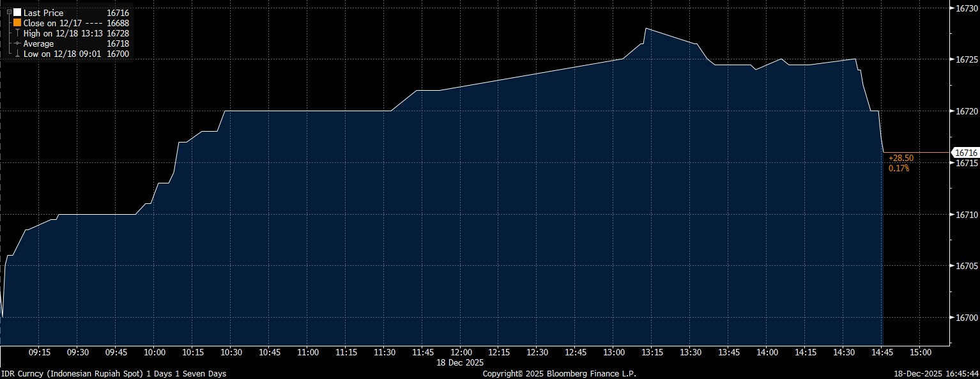This screenshot has height=379, width=980.
Task: Click the 16730 price axis label
Action: pos(965,8)
